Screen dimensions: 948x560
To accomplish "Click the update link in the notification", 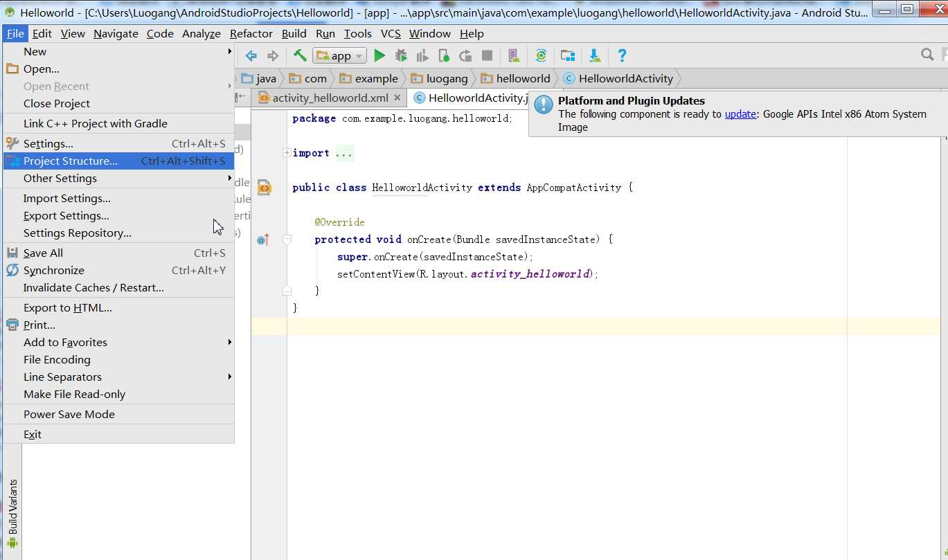I will pos(740,114).
